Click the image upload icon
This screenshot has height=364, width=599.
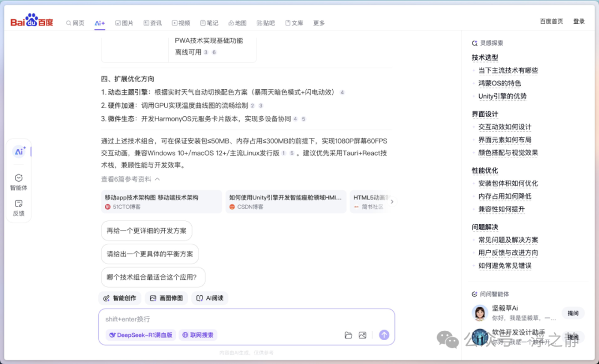tap(363, 335)
